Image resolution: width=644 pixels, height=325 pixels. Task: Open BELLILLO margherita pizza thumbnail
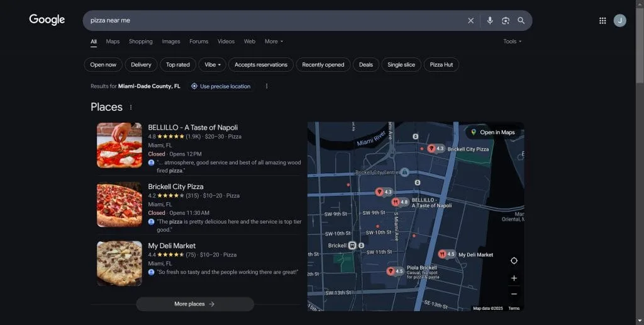(x=119, y=145)
